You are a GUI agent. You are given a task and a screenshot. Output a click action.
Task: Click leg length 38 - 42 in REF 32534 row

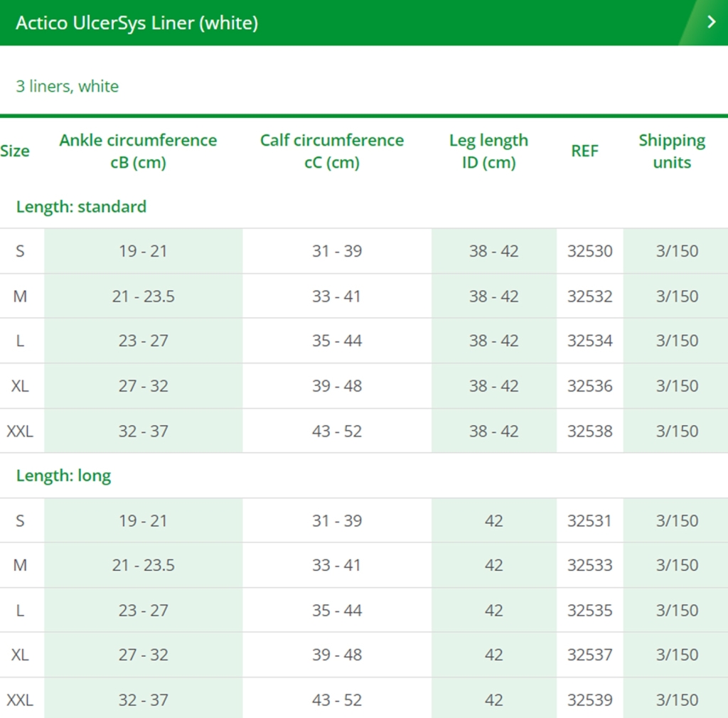tap(493, 341)
